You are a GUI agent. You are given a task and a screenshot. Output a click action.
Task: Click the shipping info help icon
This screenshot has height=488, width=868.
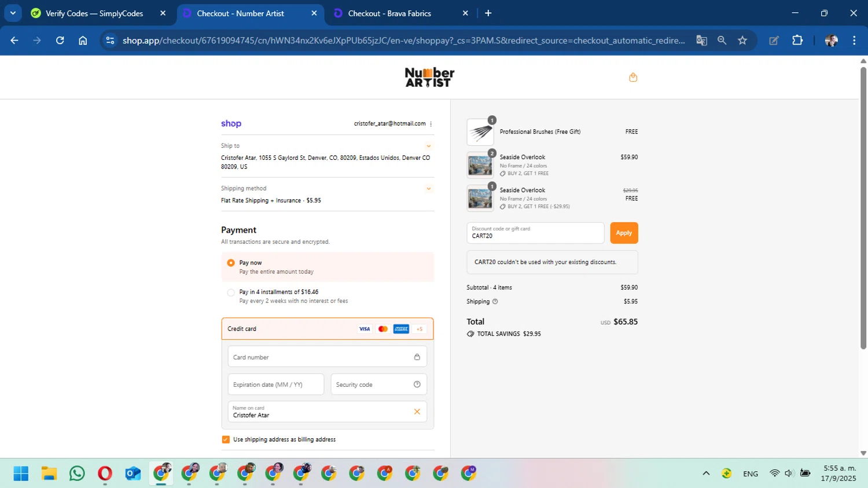coord(495,302)
